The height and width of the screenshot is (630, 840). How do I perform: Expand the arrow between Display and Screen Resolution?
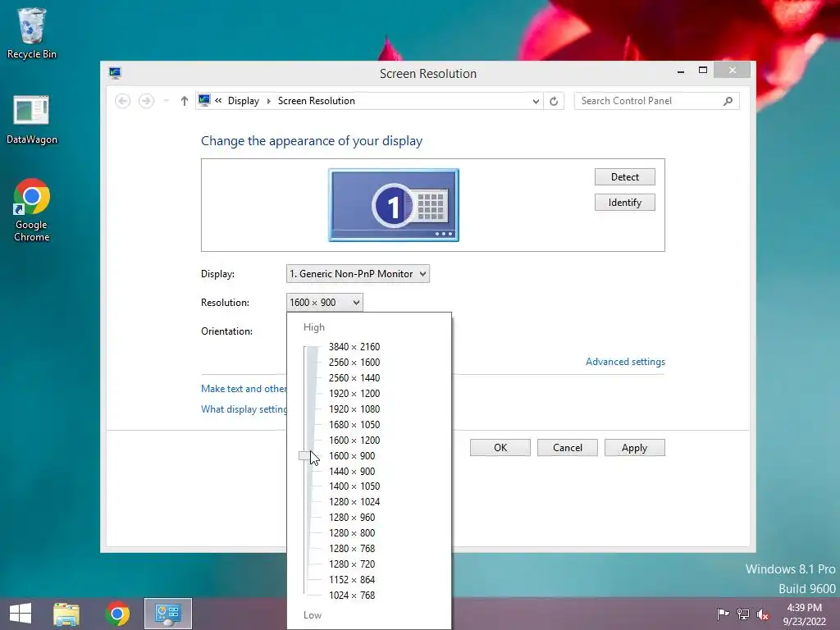269,101
